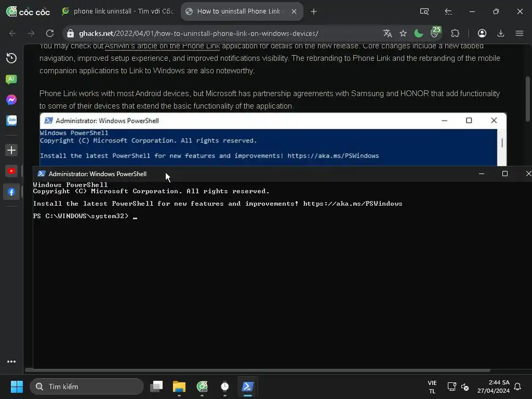The width and height of the screenshot is (532, 399).
Task: Bookmark this page with star
Action: pyautogui.click(x=403, y=33)
